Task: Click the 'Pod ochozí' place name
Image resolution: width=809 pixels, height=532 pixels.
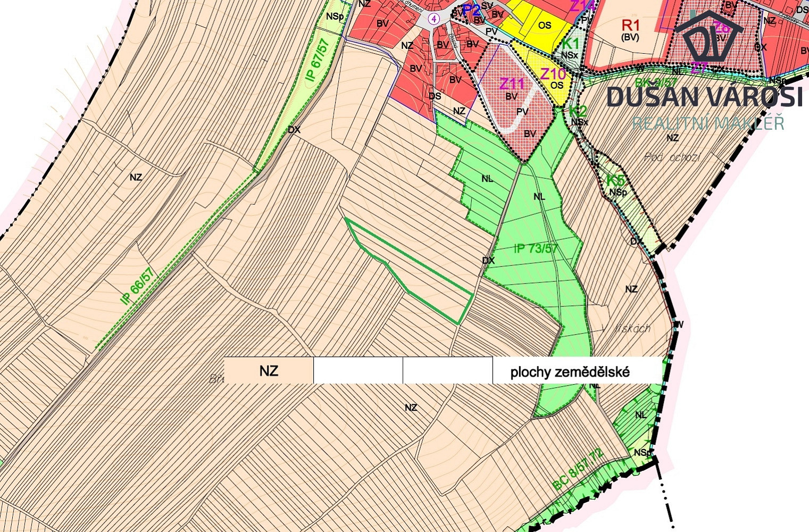Action: tap(672, 157)
